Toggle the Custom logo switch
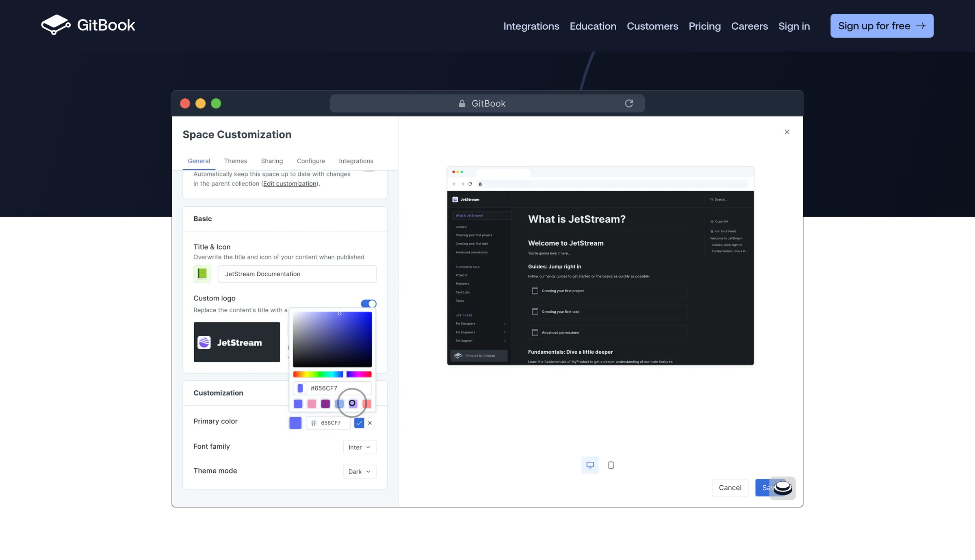Image resolution: width=975 pixels, height=560 pixels. tap(368, 303)
